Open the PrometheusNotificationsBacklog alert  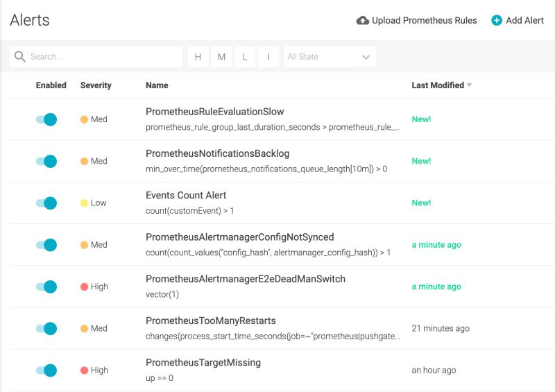tap(217, 153)
